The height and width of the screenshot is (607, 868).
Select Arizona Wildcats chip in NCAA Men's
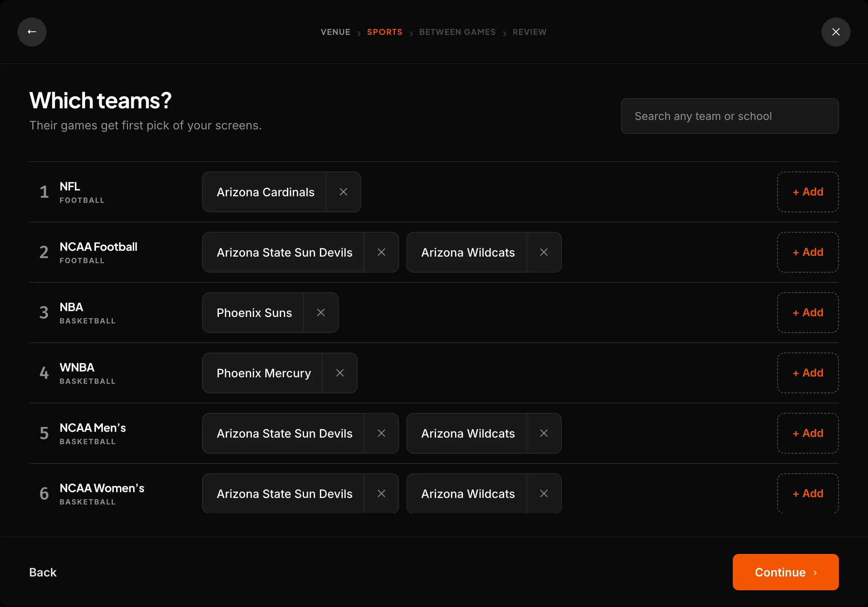click(x=467, y=433)
